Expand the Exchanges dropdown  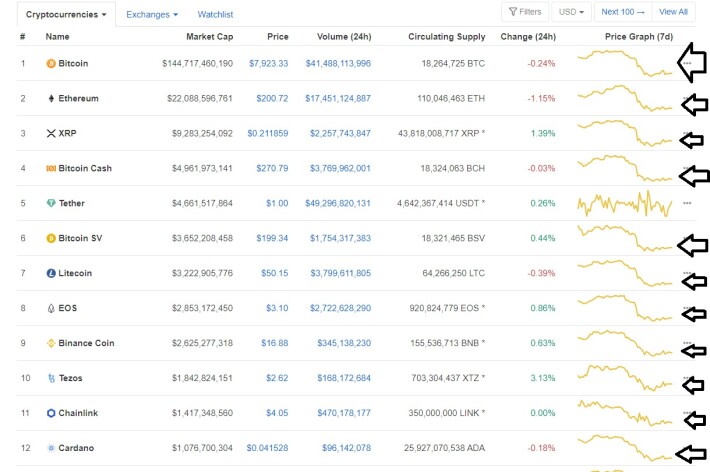click(x=152, y=14)
